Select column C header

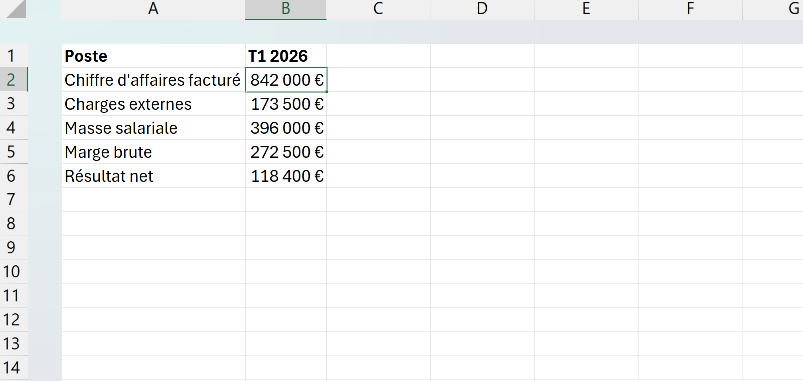click(x=378, y=9)
